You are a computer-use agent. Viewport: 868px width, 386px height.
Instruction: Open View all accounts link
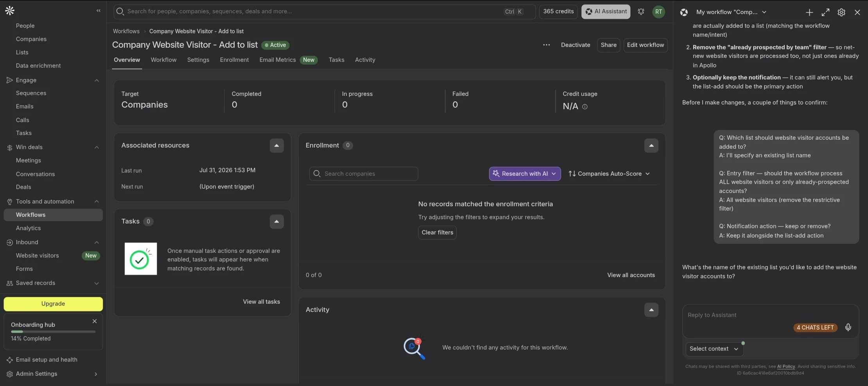pos(631,275)
